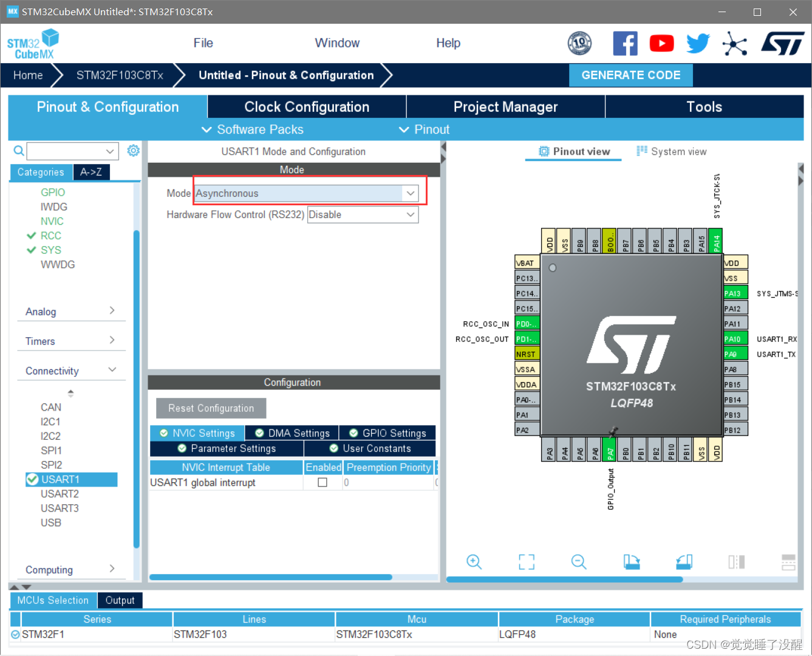Click the zoom in magnifier icon
The image size is (812, 656).
[474, 562]
